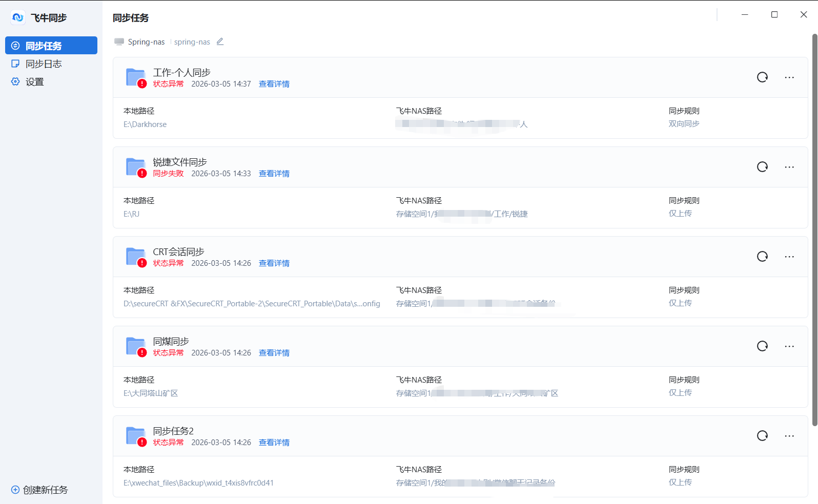The height and width of the screenshot is (504, 818).
Task: View details of 同步任务2 via 查看详情
Action: [274, 443]
